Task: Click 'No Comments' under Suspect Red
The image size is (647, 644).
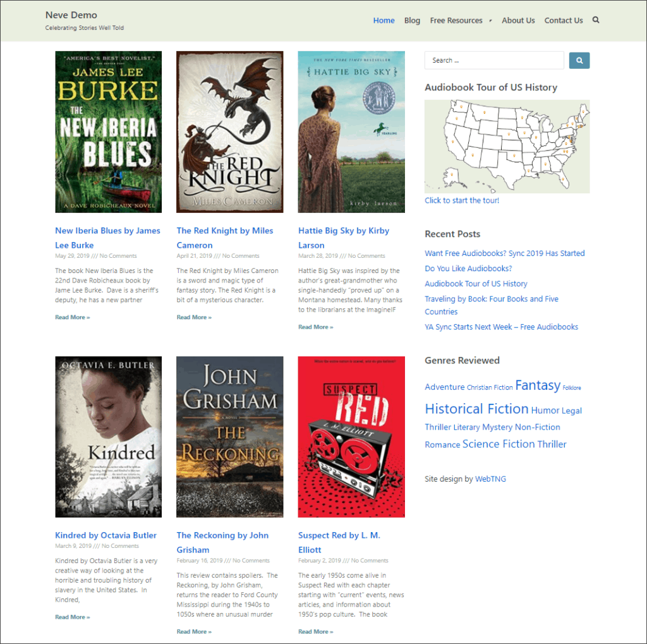Action: point(370,561)
